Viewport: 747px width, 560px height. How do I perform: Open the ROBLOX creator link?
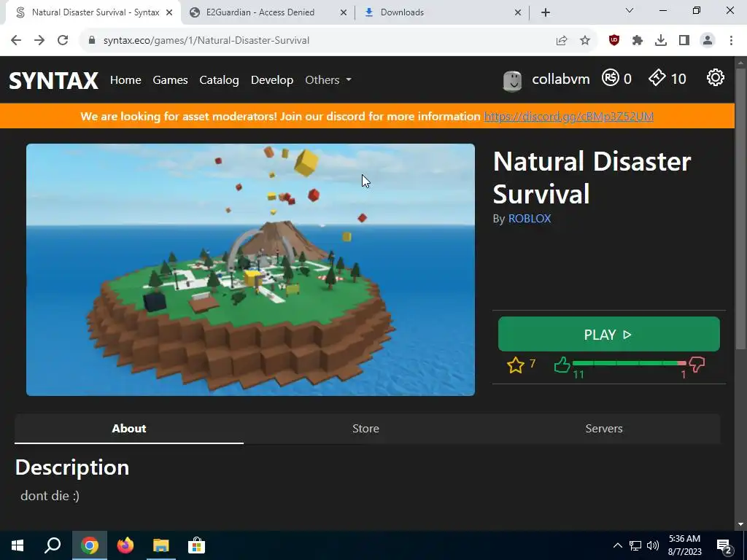point(530,219)
